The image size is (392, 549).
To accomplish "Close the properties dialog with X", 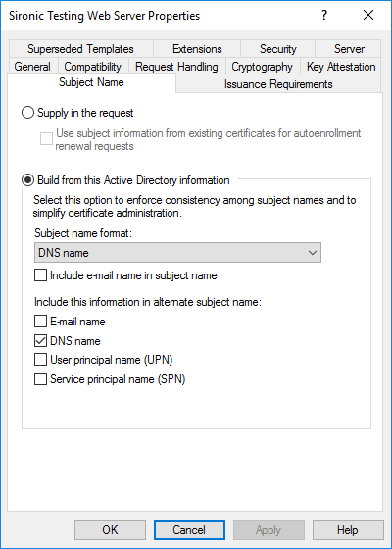I will [x=368, y=15].
